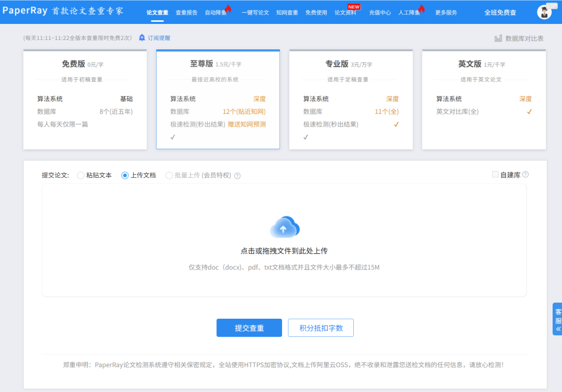Click the PaperRay logo
This screenshot has height=392, width=562.
point(62,11)
